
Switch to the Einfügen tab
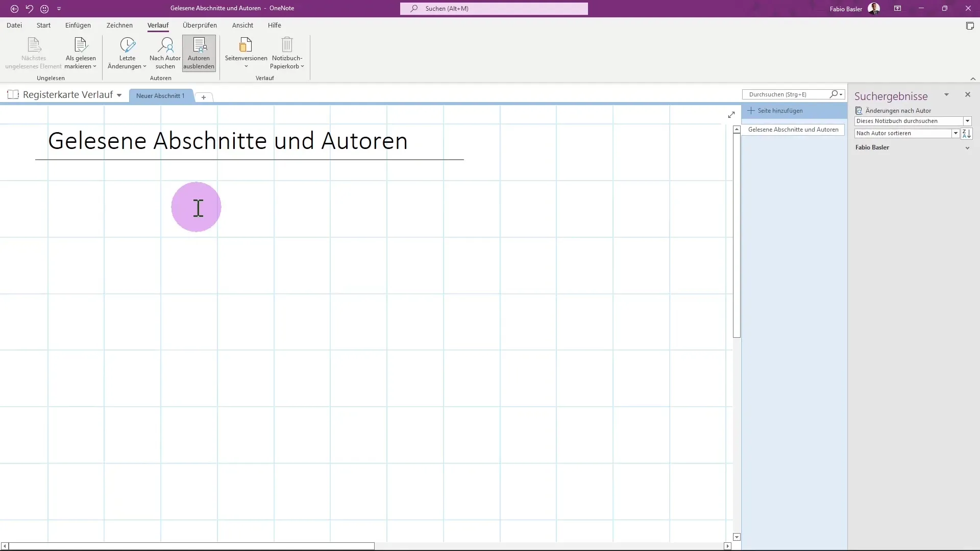tap(78, 25)
